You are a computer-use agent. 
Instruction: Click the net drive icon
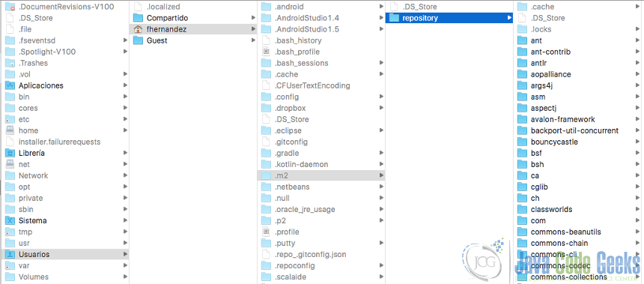point(10,164)
